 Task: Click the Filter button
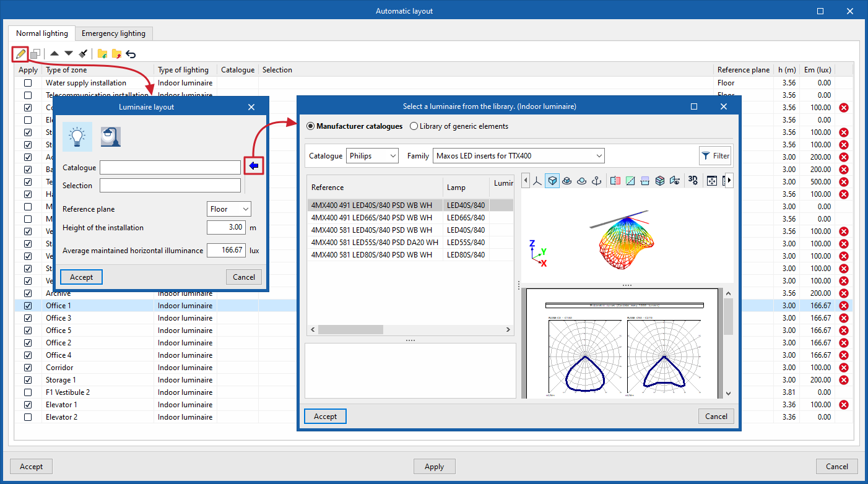715,156
